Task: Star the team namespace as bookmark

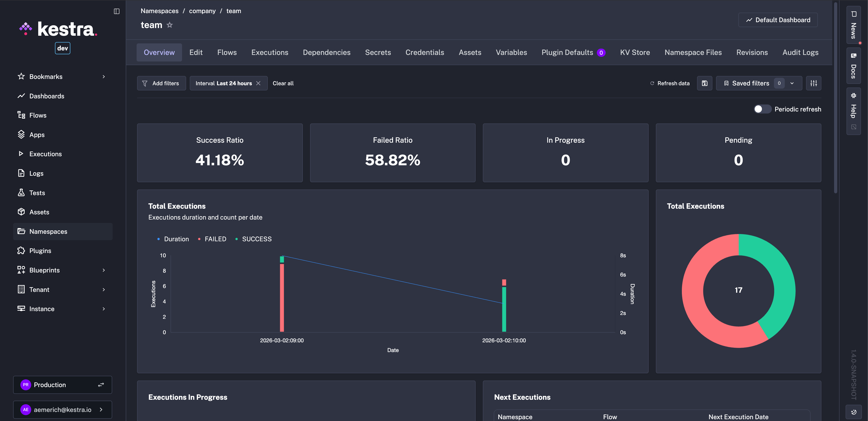Action: click(x=169, y=25)
